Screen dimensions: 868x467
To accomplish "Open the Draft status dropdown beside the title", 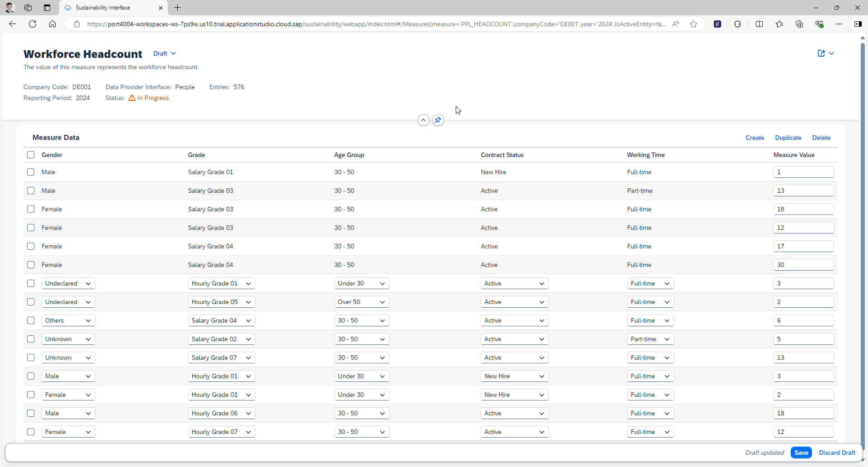I will (164, 53).
